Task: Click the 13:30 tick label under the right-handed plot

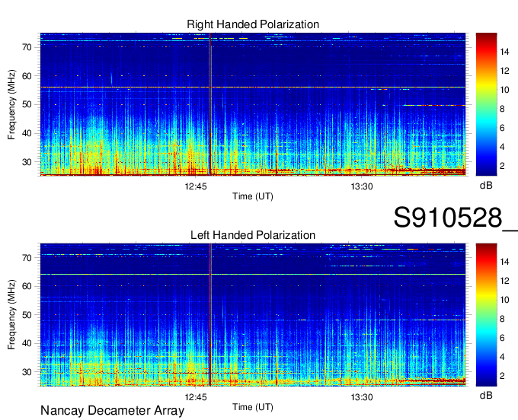Action: click(362, 186)
